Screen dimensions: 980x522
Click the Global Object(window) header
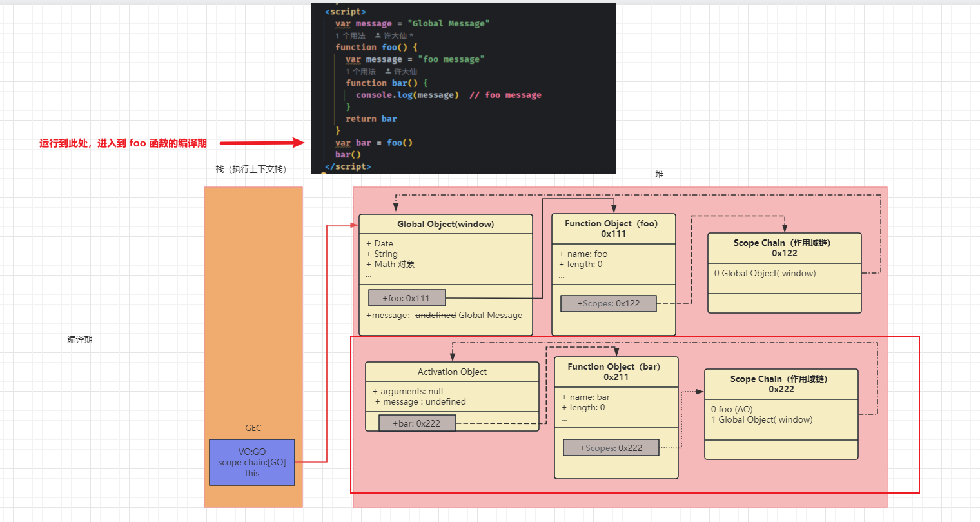446,224
